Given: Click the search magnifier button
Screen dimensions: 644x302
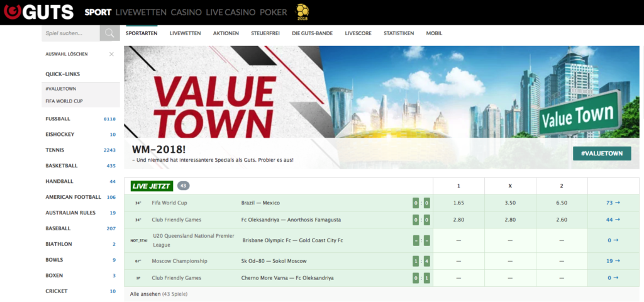Looking at the screenshot, I should pyautogui.click(x=109, y=33).
